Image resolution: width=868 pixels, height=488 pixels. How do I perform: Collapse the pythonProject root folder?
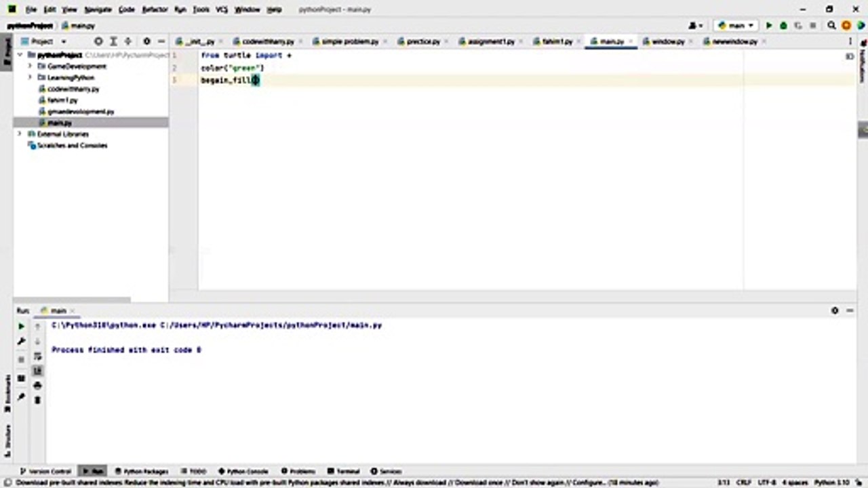coord(20,55)
